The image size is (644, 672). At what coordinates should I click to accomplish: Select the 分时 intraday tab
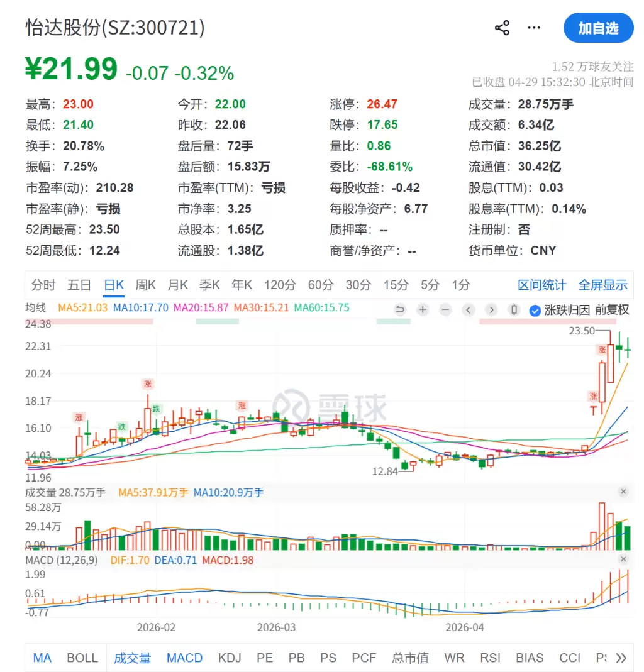click(43, 285)
